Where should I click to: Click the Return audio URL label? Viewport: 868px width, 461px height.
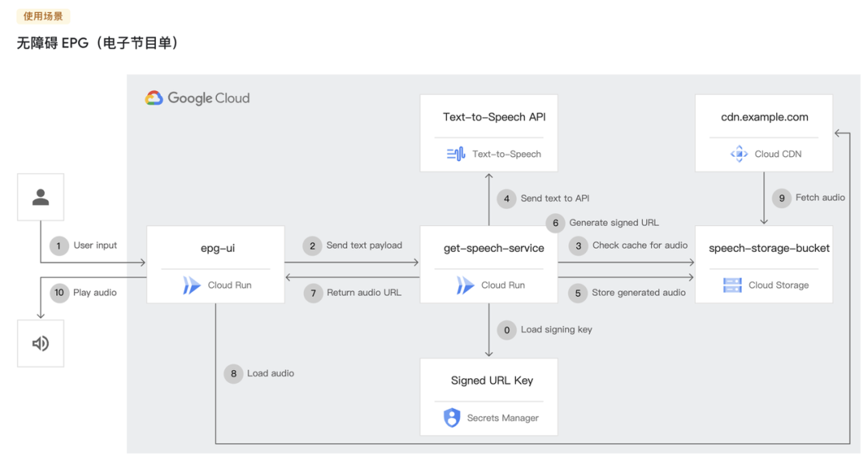coord(364,293)
